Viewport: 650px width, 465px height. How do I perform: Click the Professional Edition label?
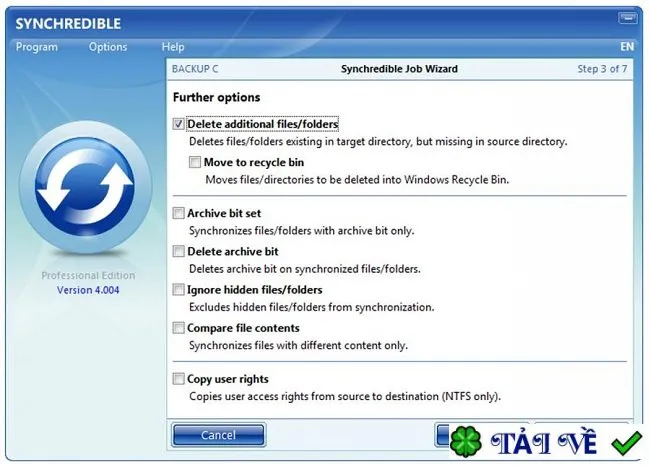(88, 276)
